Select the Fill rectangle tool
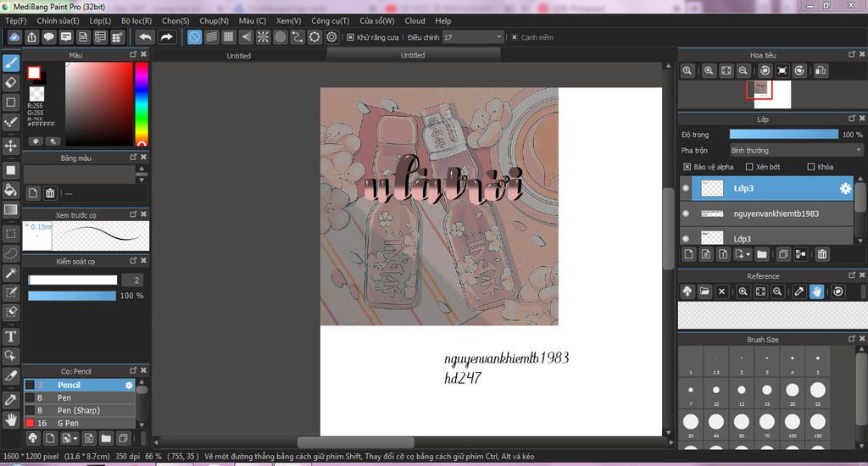This screenshot has height=466, width=868. coord(11,170)
